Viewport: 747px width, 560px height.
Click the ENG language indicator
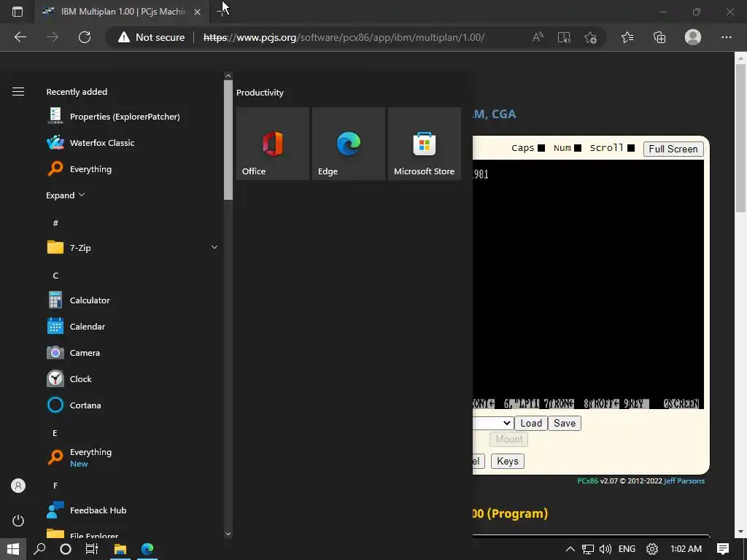pos(627,549)
